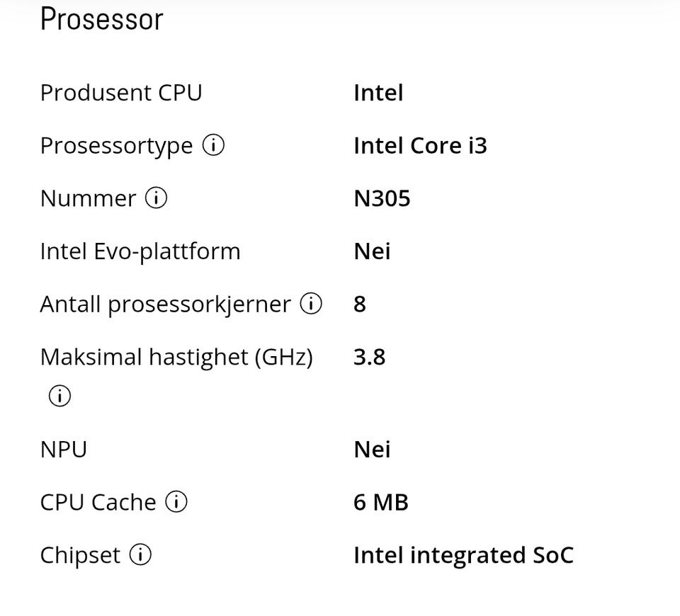The image size is (680, 616).
Task: Open info icon under Maksimal hastighet (GHz)
Action: pos(59,397)
